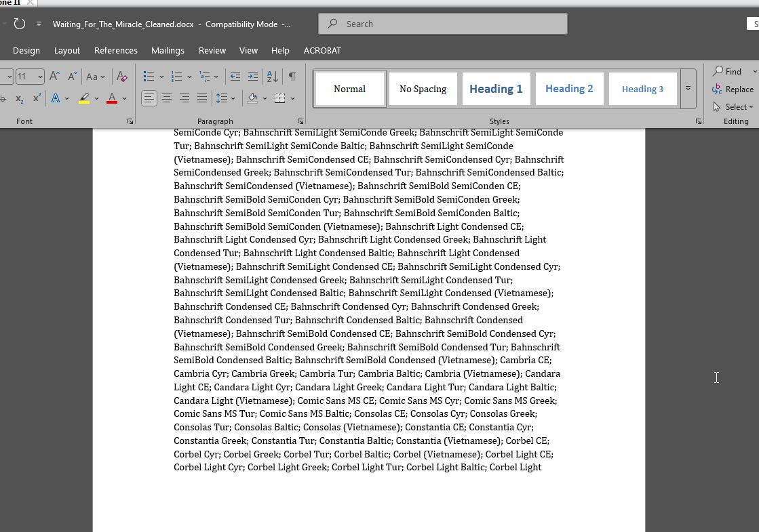Toggle Superscript formatting
This screenshot has width=759, height=532.
(x=37, y=99)
